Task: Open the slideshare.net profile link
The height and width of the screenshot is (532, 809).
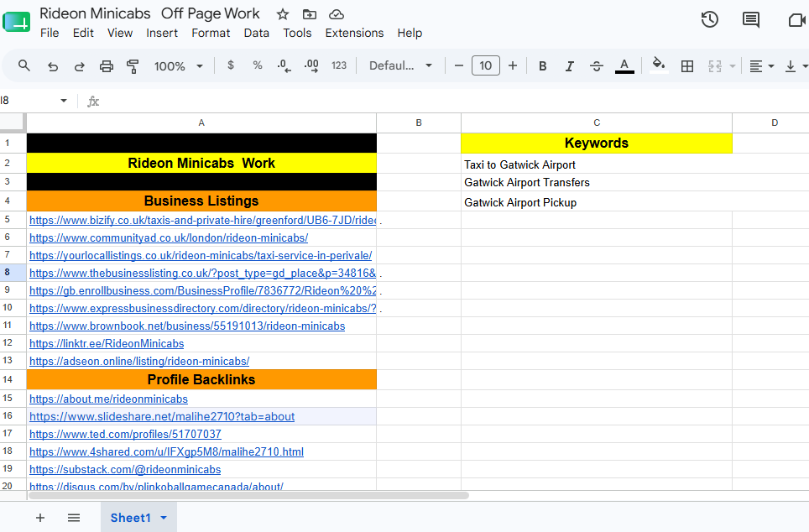Action: (162, 416)
